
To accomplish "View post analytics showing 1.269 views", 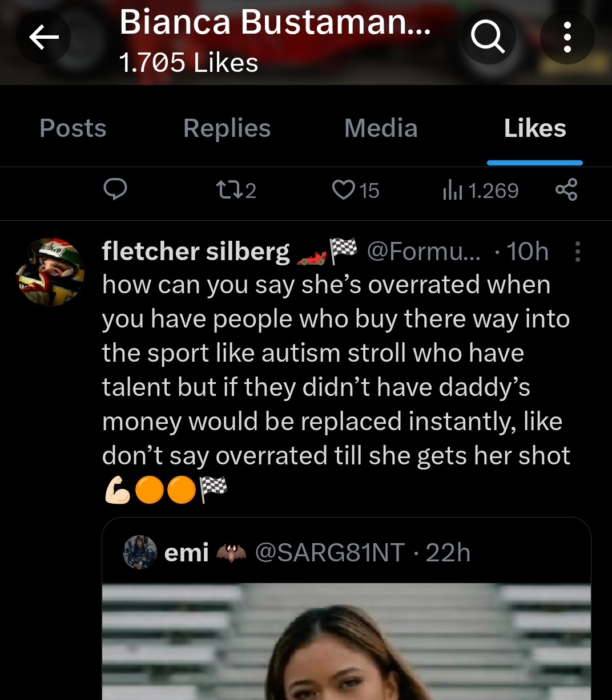I will [x=481, y=190].
